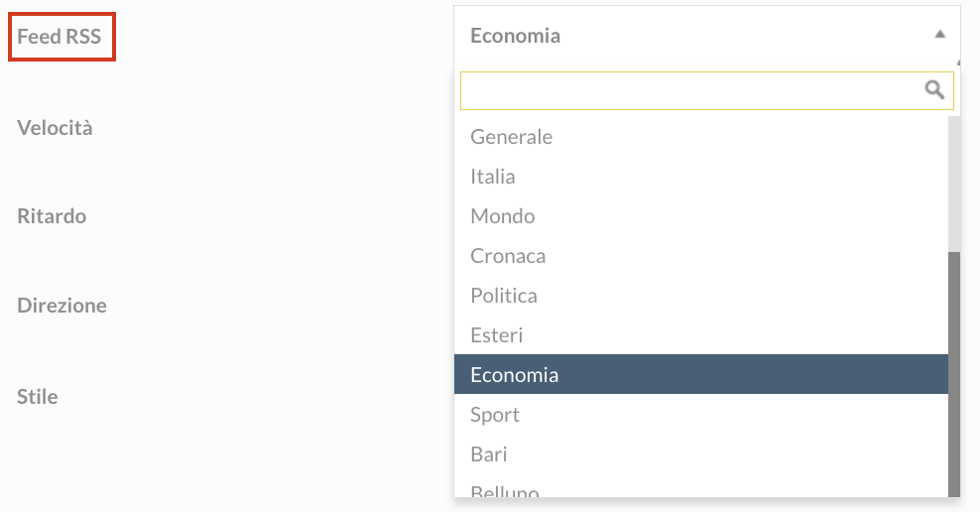
Task: Click the Direzione setting label
Action: tap(61, 306)
